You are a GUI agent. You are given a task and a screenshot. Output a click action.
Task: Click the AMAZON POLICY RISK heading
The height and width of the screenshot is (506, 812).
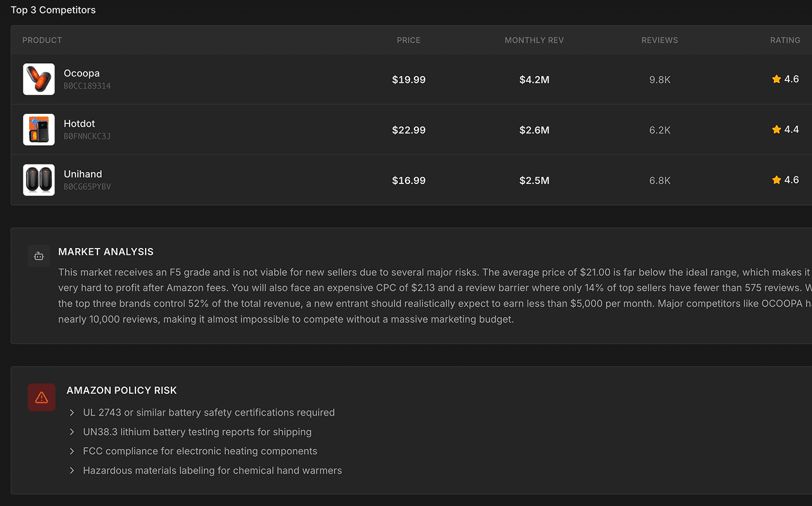pyautogui.click(x=122, y=390)
